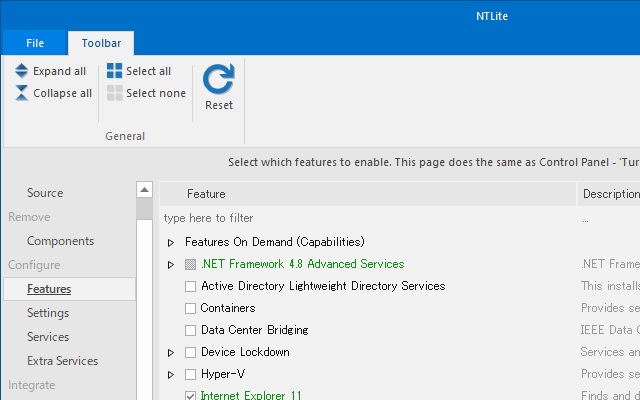Switch to the Toolbar tab
This screenshot has height=400, width=640.
coord(101,43)
